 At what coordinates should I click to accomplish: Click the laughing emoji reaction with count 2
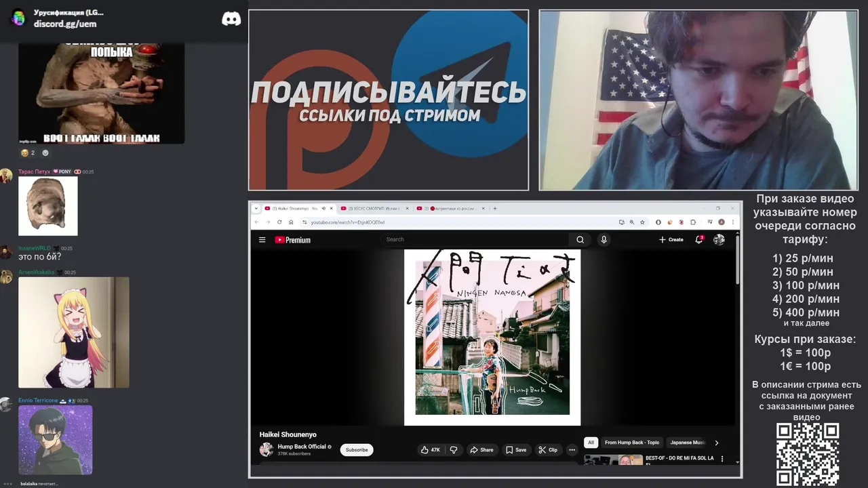tap(28, 152)
